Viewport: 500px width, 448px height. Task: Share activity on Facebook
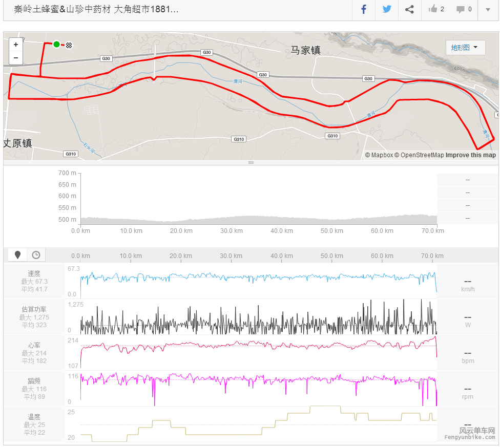pyautogui.click(x=364, y=9)
